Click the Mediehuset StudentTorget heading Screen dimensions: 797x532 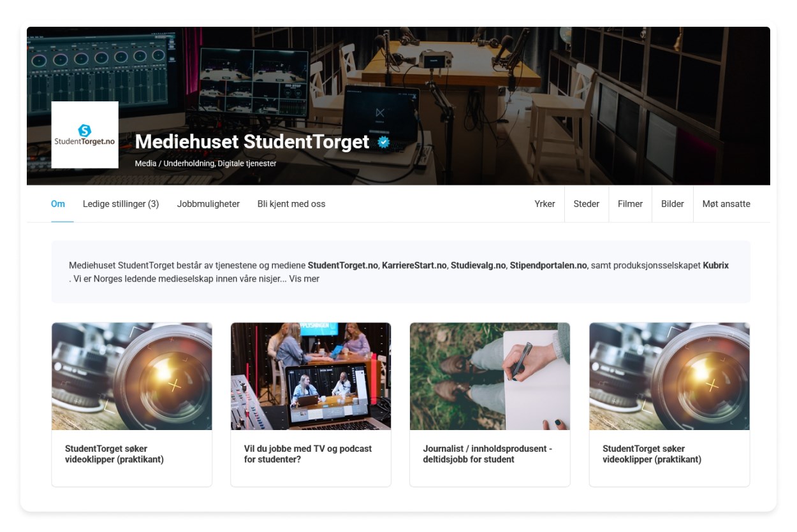coord(252,141)
